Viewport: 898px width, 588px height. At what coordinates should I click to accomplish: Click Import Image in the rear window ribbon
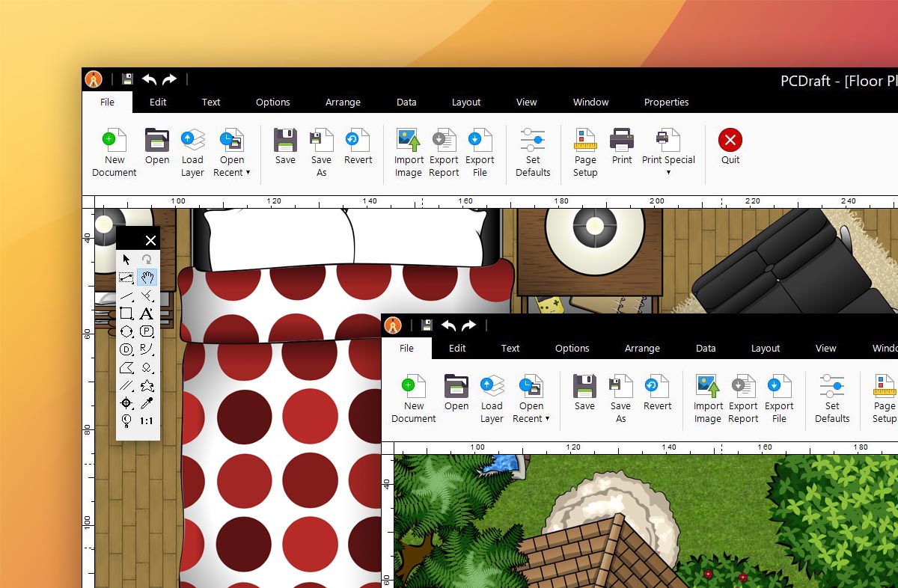coord(409,153)
